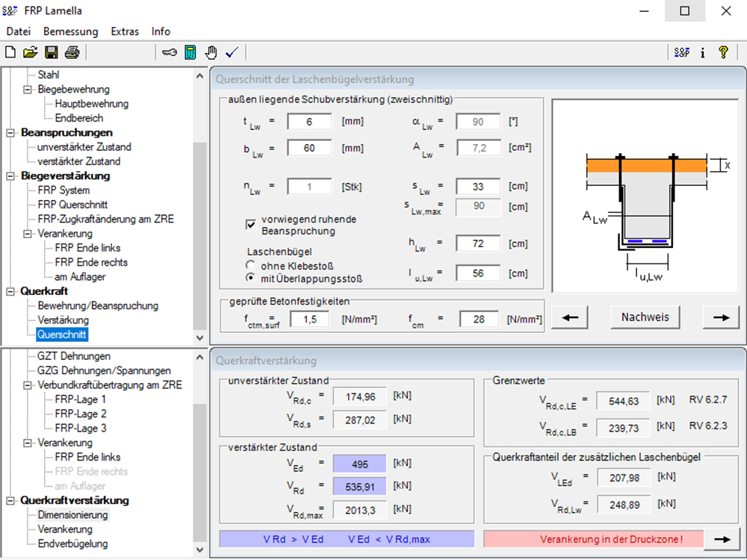Collapse the Biegeverstärkung tree node
The height and width of the screenshot is (560, 747).
coord(10,176)
